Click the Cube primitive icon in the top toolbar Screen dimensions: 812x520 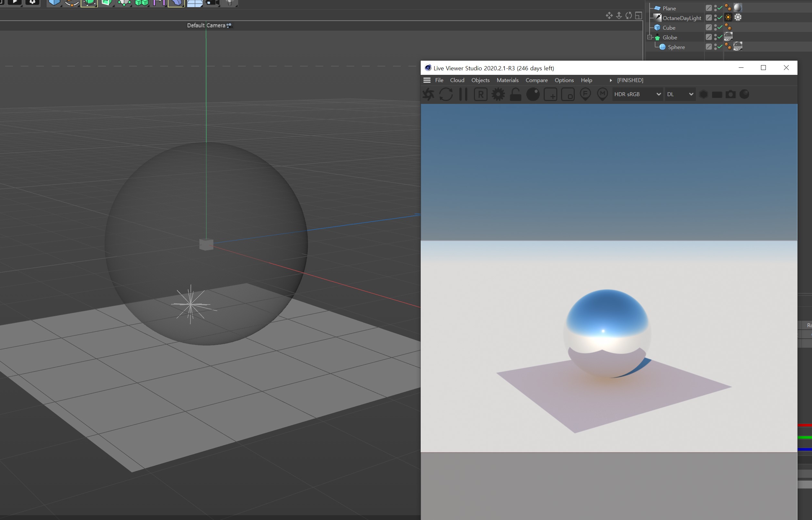click(54, 3)
